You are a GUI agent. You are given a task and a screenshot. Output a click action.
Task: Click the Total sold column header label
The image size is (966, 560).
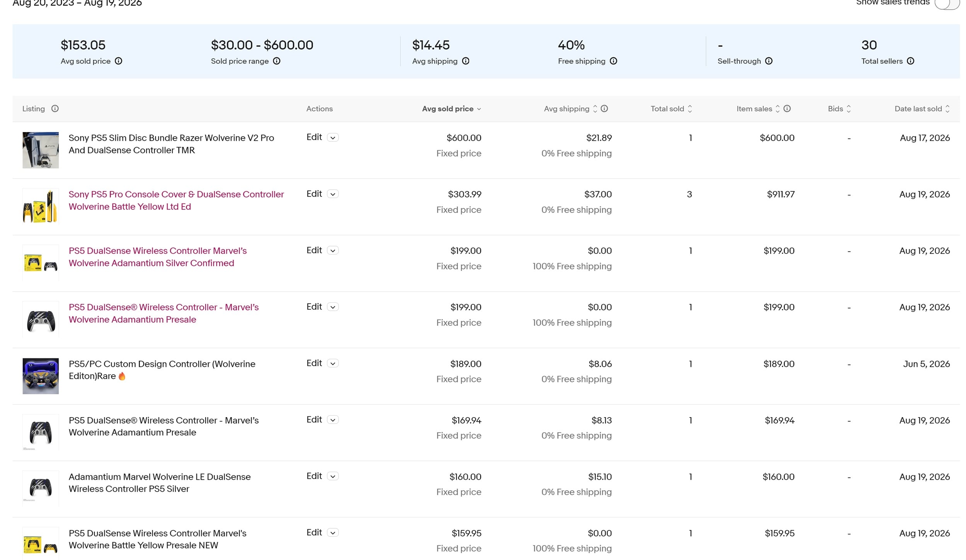pos(667,109)
